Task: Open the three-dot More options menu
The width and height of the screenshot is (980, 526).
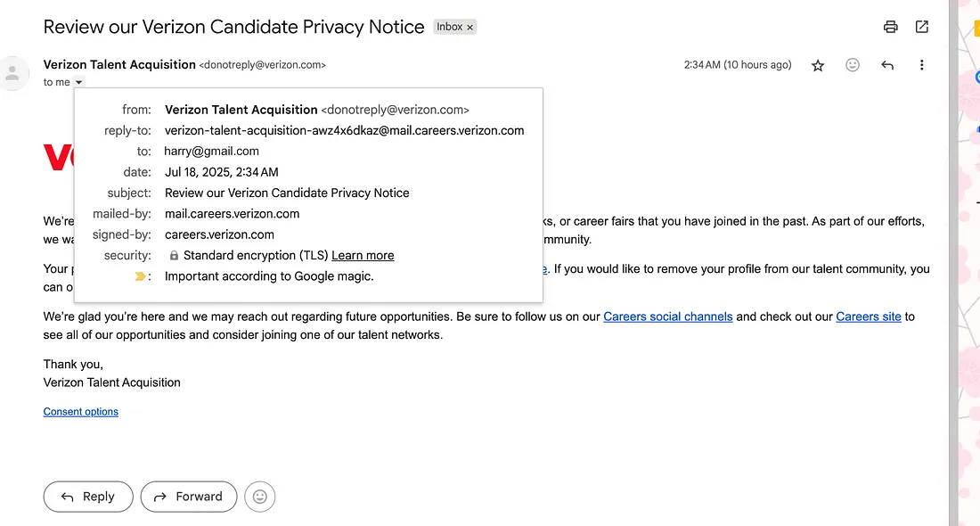Action: 922,65
